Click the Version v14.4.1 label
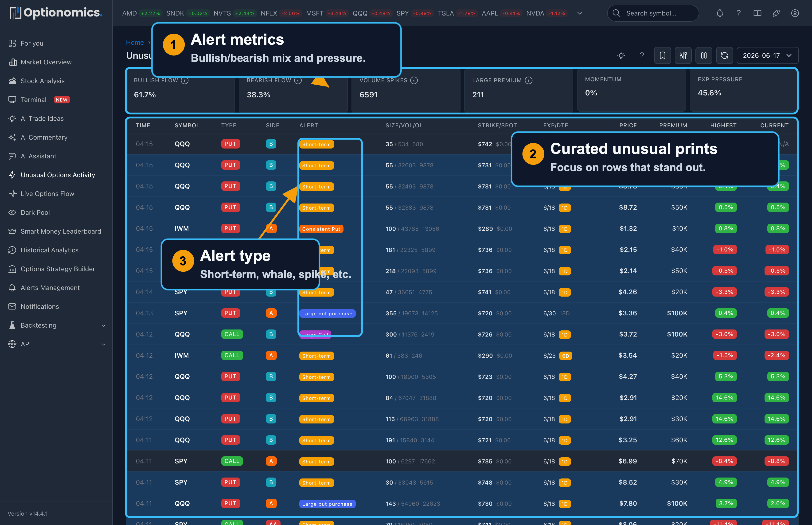This screenshot has height=525, width=812. 27,513
